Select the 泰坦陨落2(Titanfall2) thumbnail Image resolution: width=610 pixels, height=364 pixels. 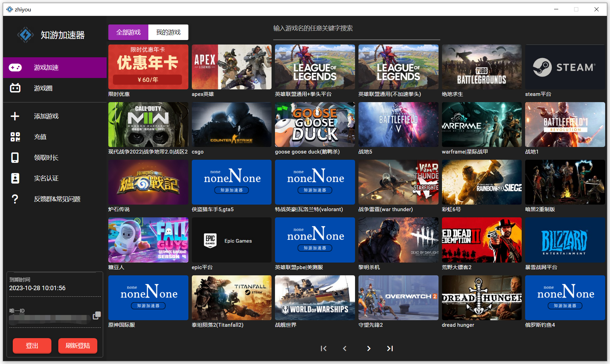click(x=232, y=298)
